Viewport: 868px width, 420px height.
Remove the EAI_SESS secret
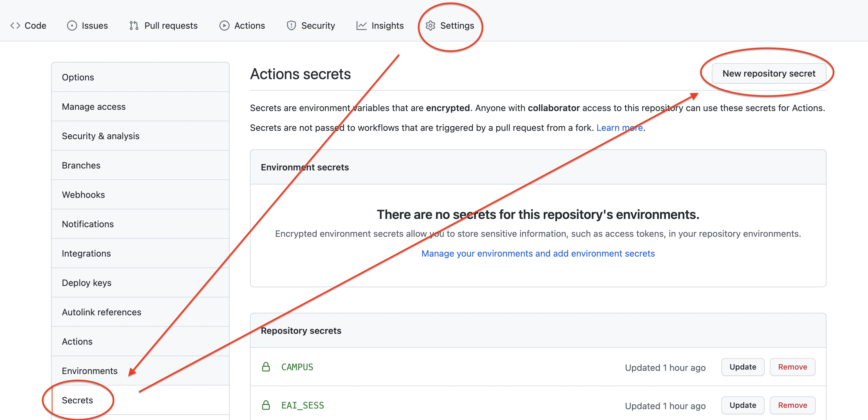tap(792, 405)
